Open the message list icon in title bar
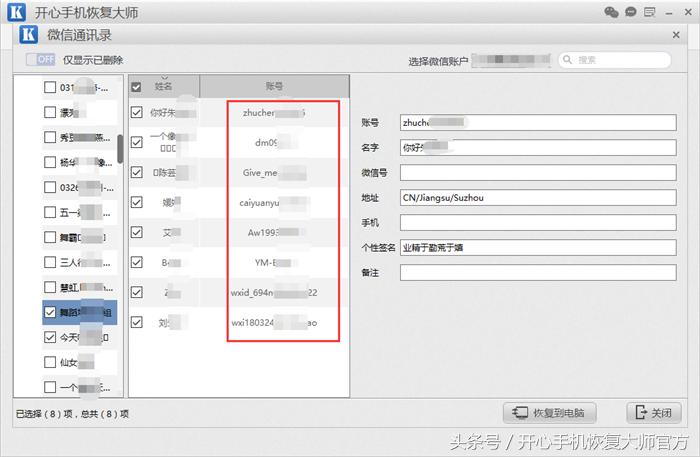The width and height of the screenshot is (700, 457). 650,12
